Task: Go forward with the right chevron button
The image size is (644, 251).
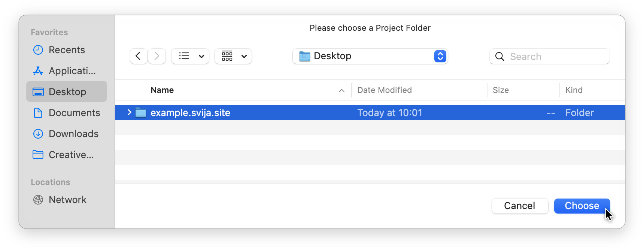Action: coord(157,56)
